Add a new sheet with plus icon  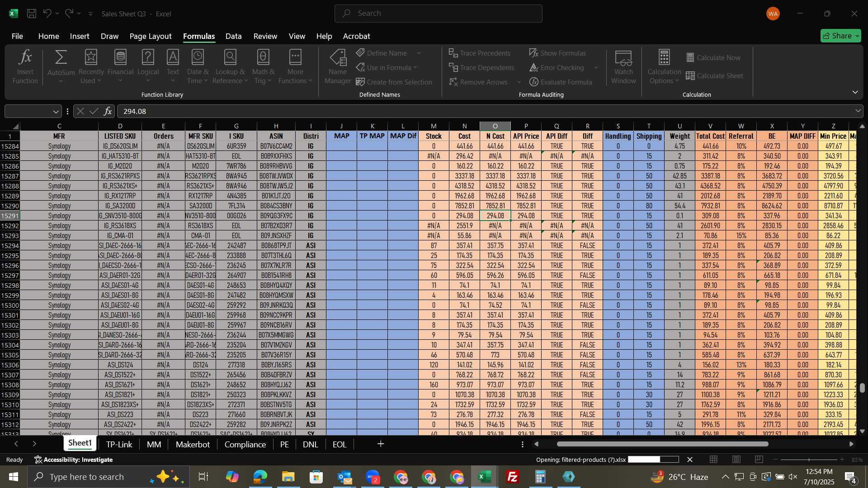pos(381,444)
